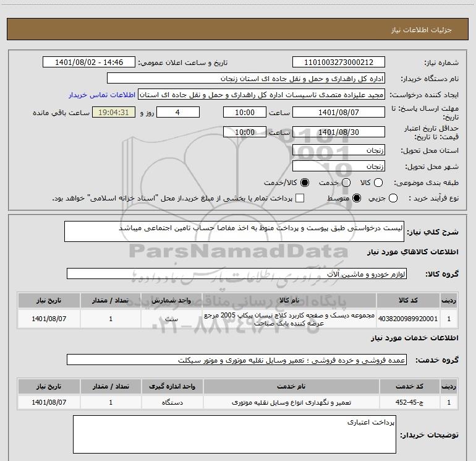This screenshot has width=476, height=461.
Task: Click the price validity date 1401/08/30 field
Action: tap(339, 132)
